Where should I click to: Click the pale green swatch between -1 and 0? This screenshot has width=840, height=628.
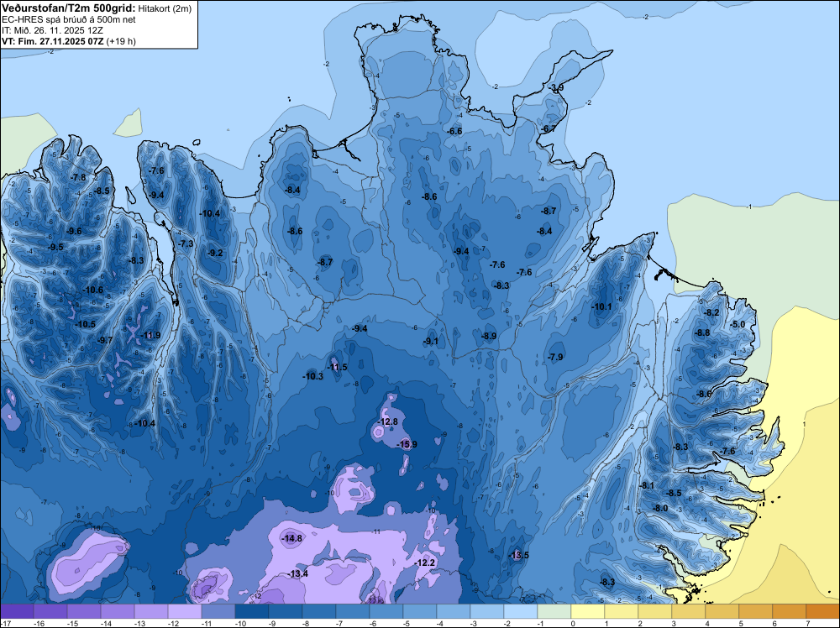click(554, 611)
